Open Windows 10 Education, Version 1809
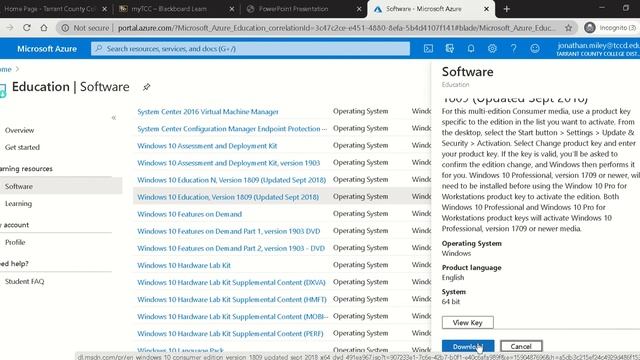640x360 pixels. (x=228, y=197)
